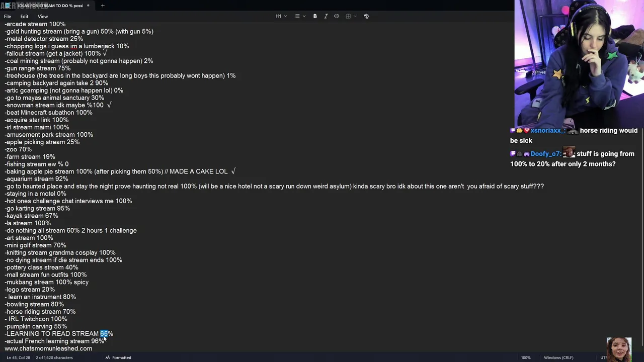Click the 'LEARNING TO READ STREAM' line
644x362 pixels.
pyautogui.click(x=53, y=334)
